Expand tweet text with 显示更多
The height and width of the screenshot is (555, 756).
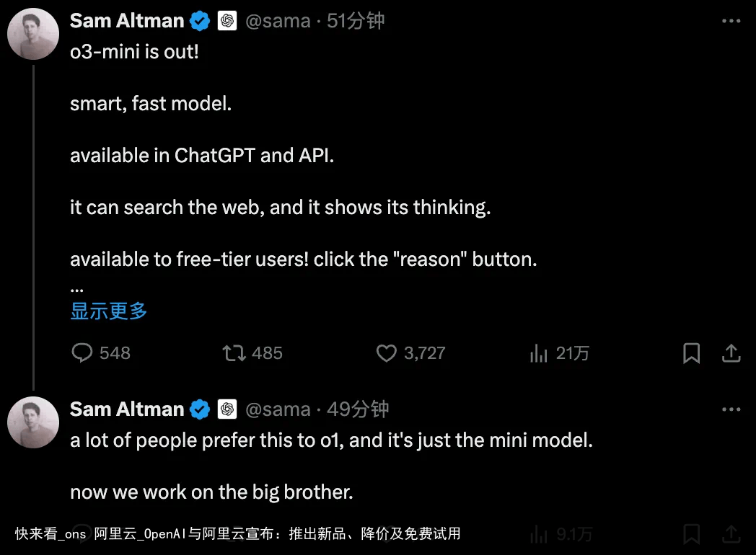coord(108,311)
